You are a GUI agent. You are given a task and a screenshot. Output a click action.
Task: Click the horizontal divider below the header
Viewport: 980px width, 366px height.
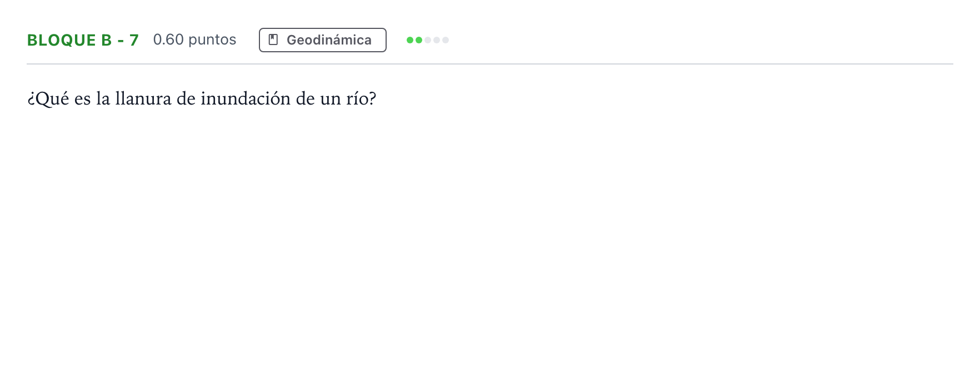pos(490,64)
